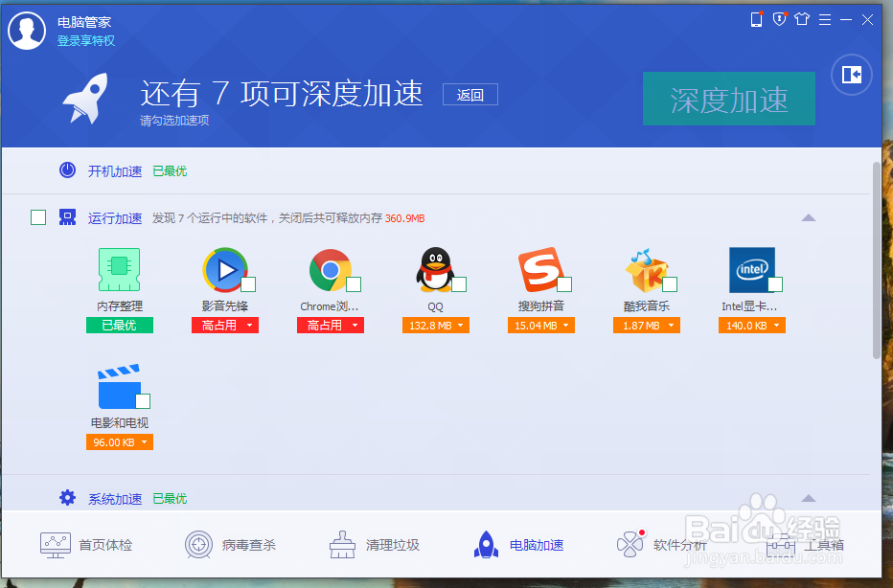Image resolution: width=893 pixels, height=588 pixels.
Task: Open the mobile phone icon in title bar
Action: [756, 19]
